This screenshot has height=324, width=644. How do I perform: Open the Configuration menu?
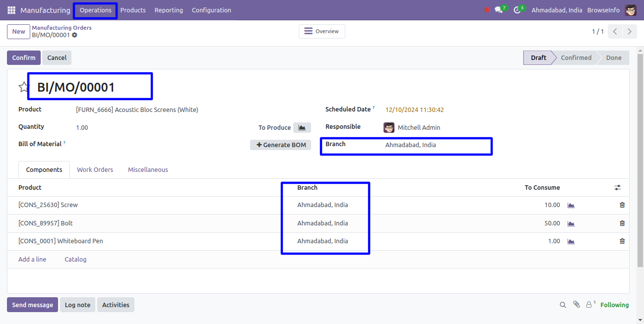[211, 10]
